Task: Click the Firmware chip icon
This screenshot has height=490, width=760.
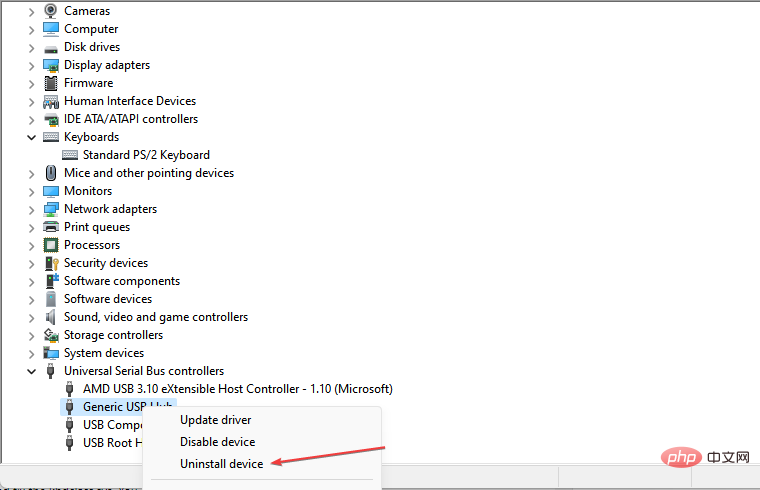Action: (x=51, y=83)
